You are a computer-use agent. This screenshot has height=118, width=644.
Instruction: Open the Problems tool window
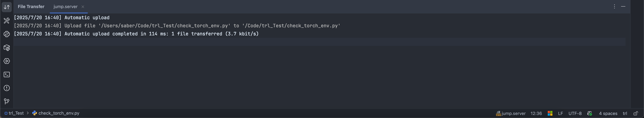(7, 88)
